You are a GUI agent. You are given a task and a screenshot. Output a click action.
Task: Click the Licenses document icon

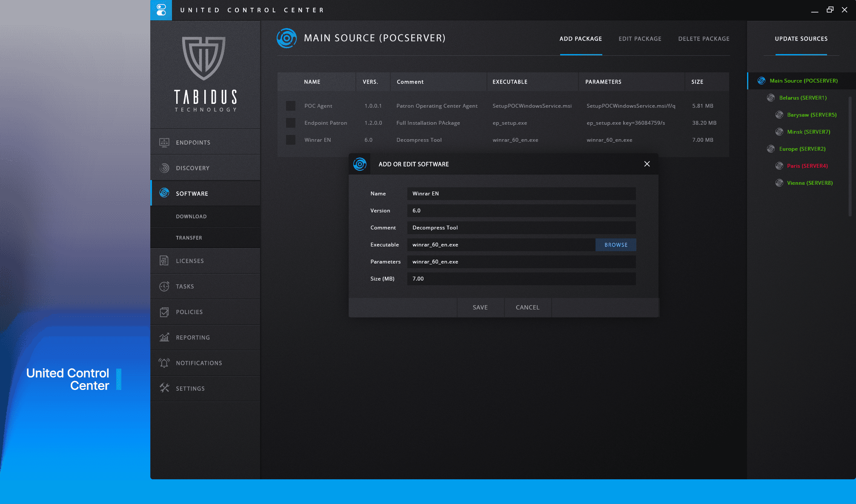(x=164, y=261)
